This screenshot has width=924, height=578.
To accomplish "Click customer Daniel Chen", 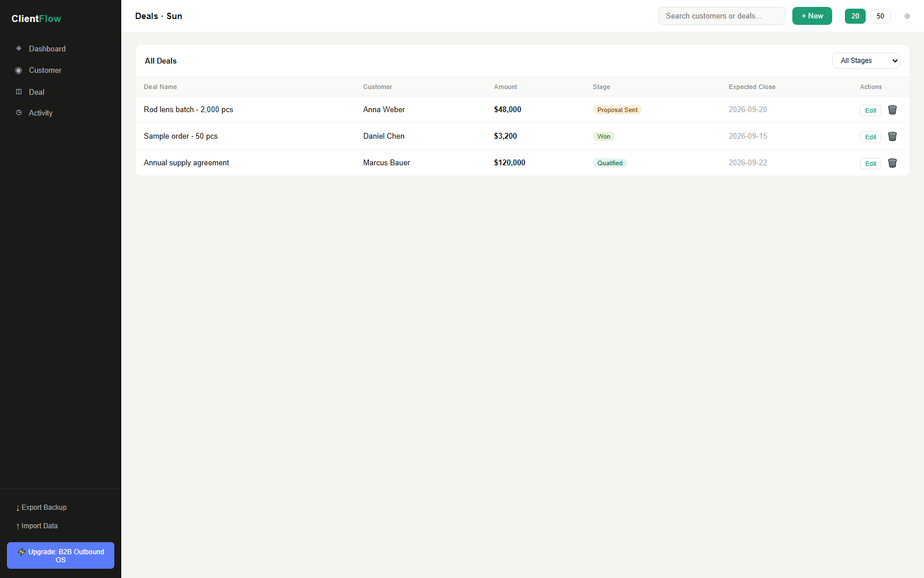I will (x=384, y=136).
